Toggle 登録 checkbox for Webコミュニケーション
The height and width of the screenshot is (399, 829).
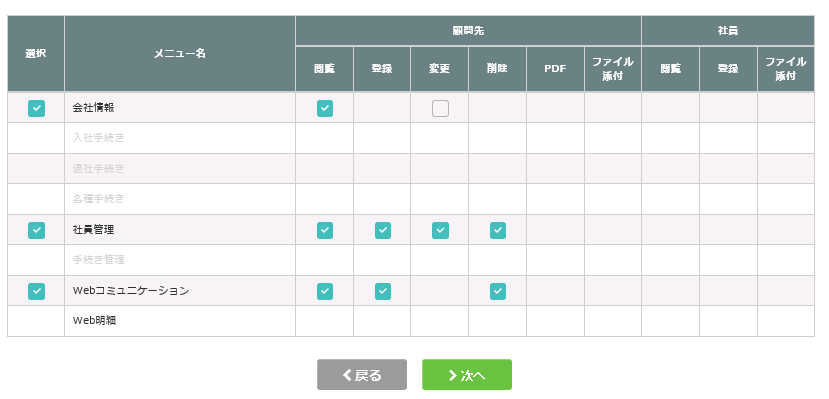383,291
